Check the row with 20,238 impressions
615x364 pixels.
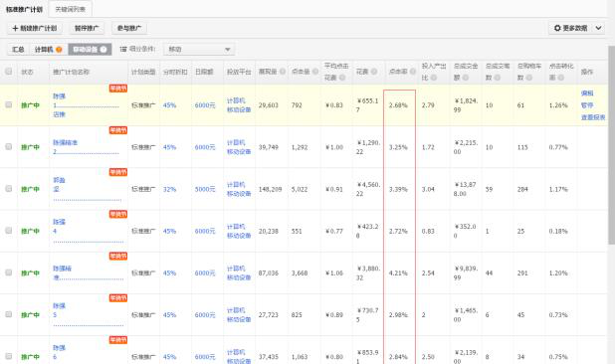[x=8, y=231]
